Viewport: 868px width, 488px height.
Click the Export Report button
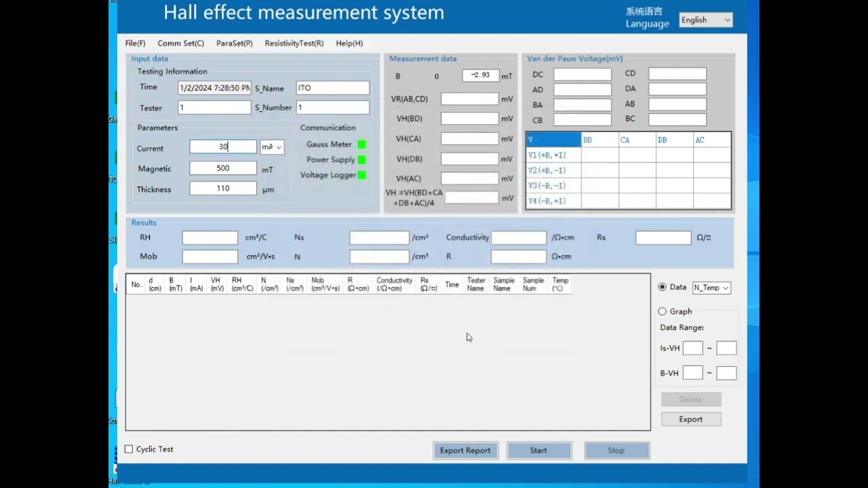click(x=465, y=450)
